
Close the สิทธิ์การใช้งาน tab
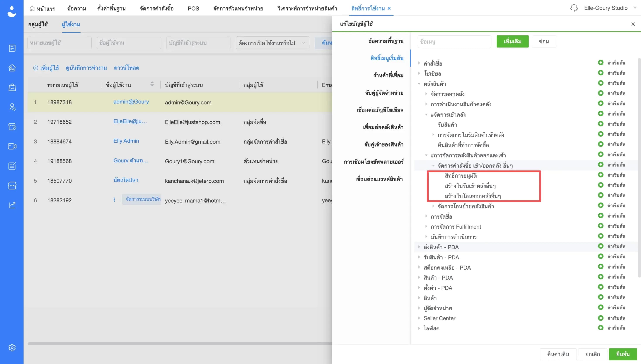coord(389,9)
